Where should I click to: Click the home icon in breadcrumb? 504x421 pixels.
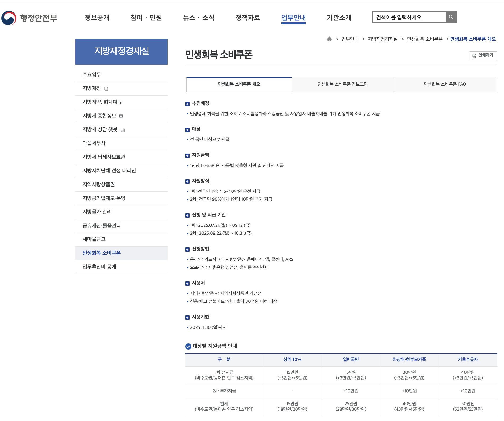(x=329, y=39)
